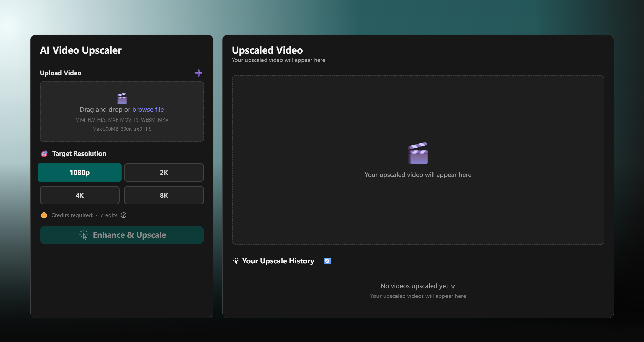Viewport: 644px width, 342px height.
Task: Confirm 1080p as the target resolution
Action: pyautogui.click(x=79, y=173)
